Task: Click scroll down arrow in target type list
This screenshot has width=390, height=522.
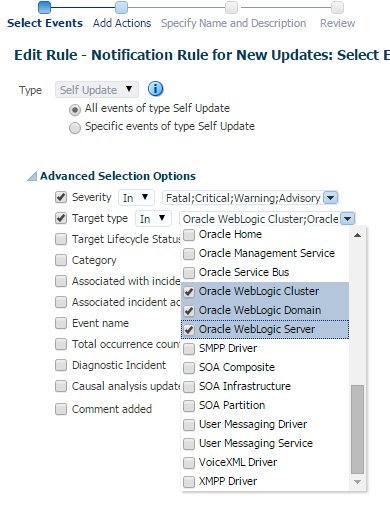Action: (x=357, y=482)
